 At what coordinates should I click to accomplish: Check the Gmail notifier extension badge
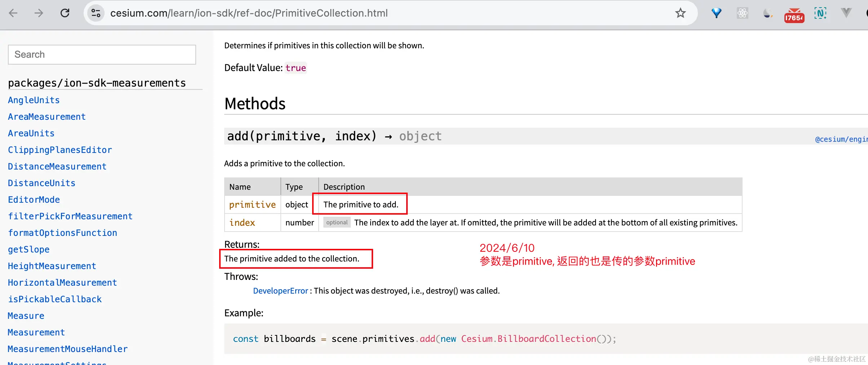click(x=794, y=14)
